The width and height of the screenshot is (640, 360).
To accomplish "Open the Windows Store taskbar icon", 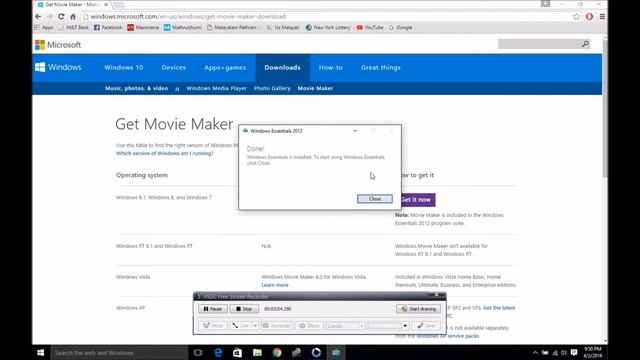I will coord(237,353).
